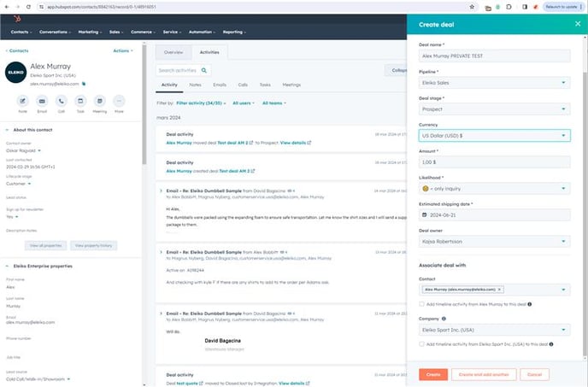Open the Notes activity tab
The width and height of the screenshot is (588, 387).
[196, 85]
